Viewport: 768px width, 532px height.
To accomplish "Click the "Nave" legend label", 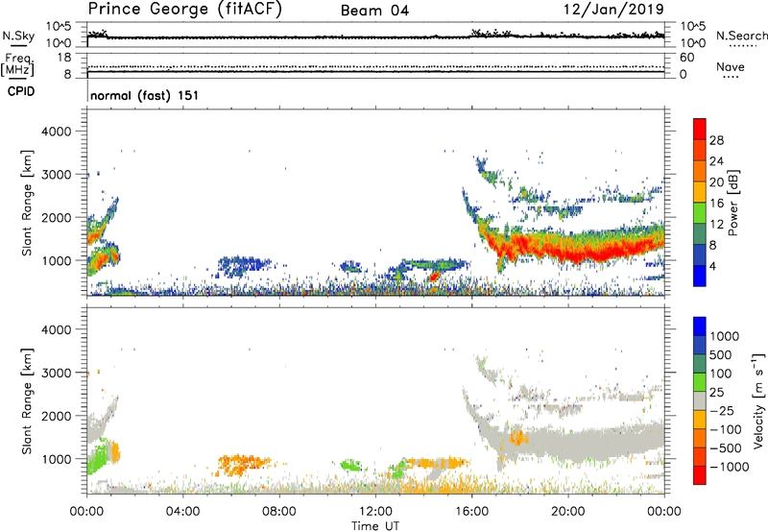I will (x=731, y=66).
